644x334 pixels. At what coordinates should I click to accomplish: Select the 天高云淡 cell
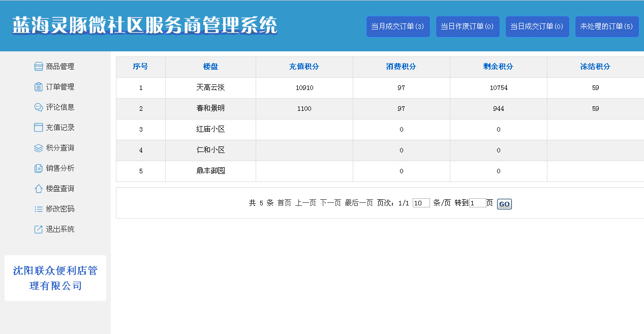click(x=210, y=87)
